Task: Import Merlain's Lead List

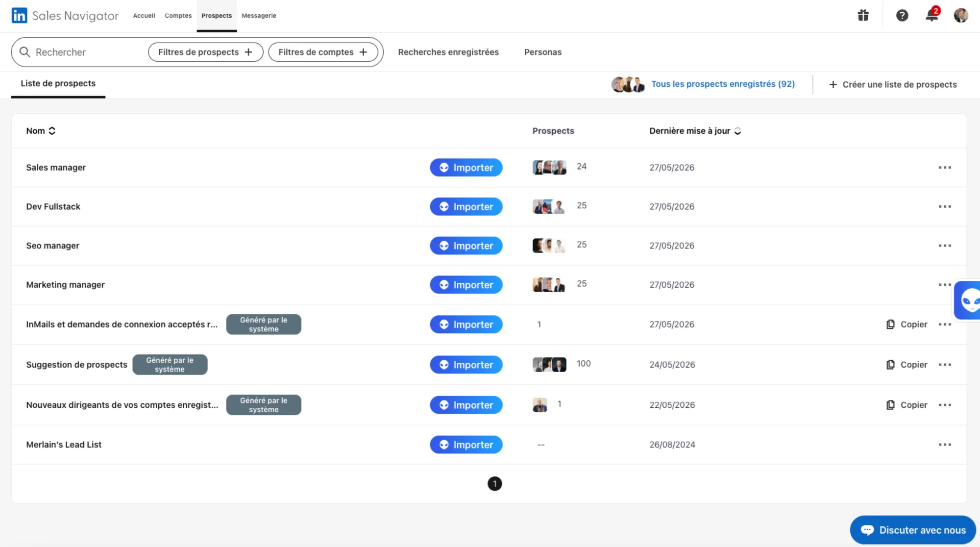Action: (466, 445)
